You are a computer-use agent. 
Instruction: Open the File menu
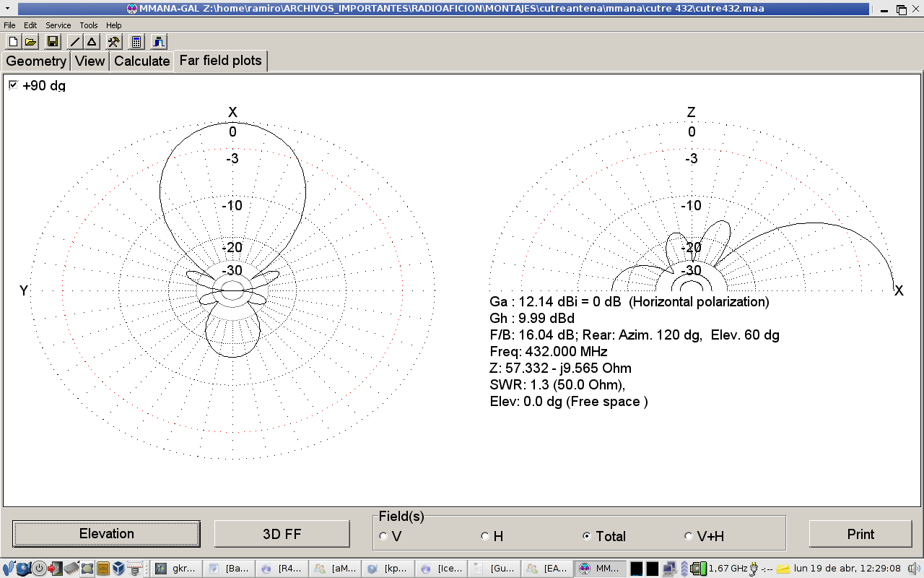click(x=9, y=25)
